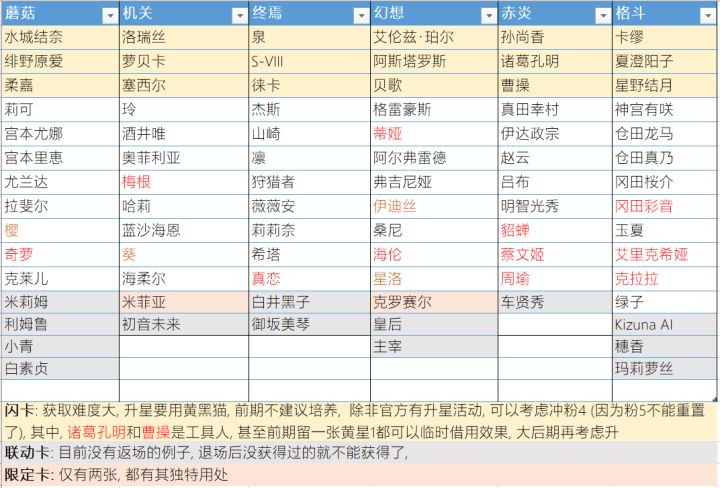Select the cell 初音未来
The height and width of the screenshot is (488, 720).
pyautogui.click(x=184, y=325)
